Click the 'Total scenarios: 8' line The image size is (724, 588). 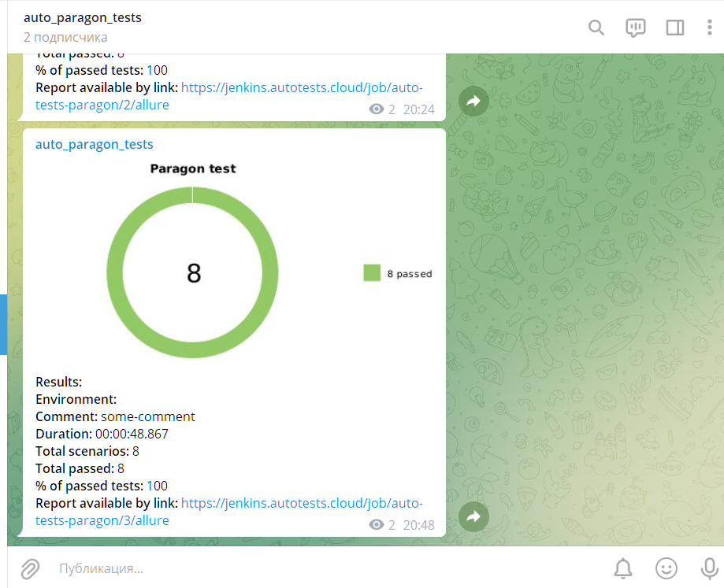point(87,451)
